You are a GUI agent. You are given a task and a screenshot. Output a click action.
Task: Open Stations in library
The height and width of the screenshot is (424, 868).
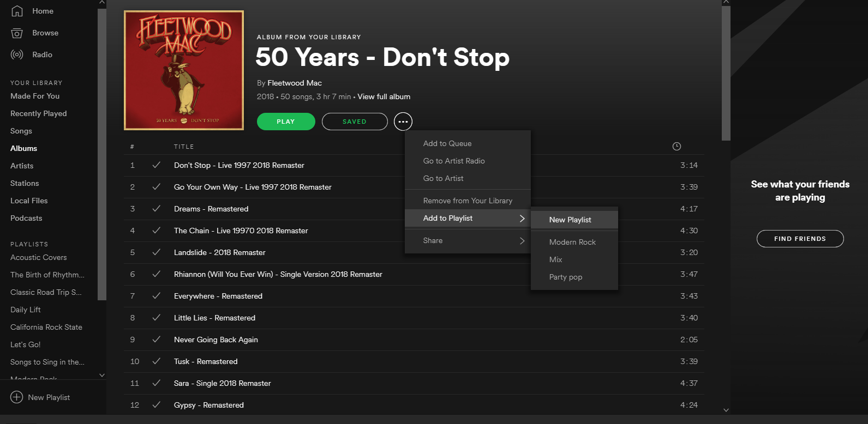click(x=25, y=183)
